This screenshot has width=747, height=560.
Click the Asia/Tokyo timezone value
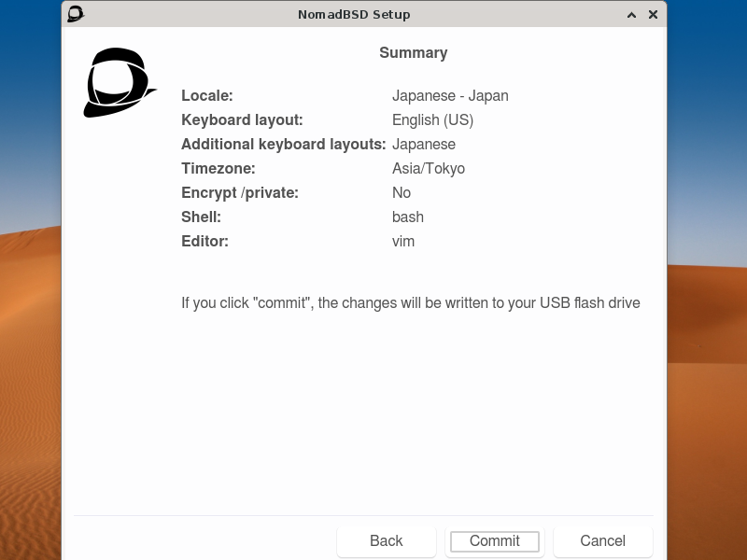pyautogui.click(x=429, y=168)
